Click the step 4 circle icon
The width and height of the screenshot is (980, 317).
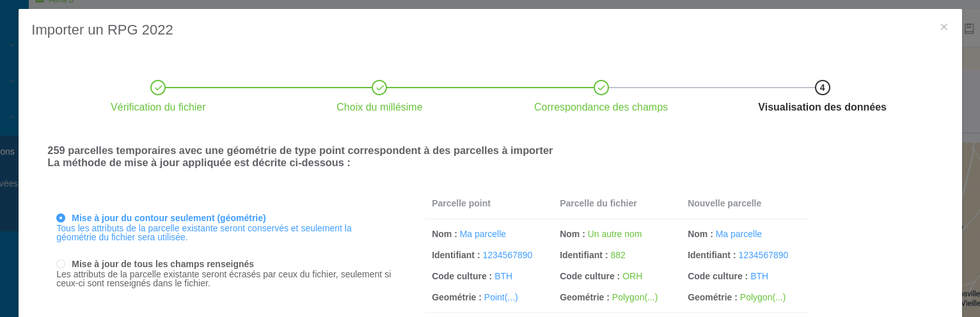click(x=822, y=88)
